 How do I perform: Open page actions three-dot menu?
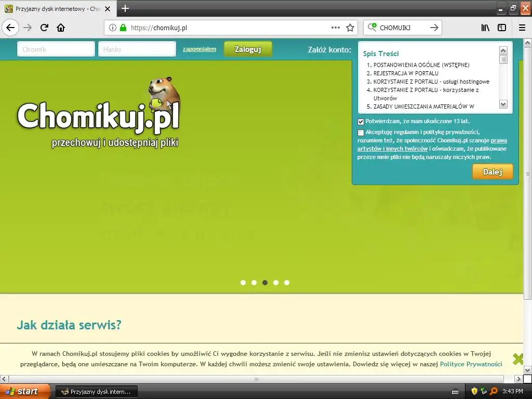point(336,28)
